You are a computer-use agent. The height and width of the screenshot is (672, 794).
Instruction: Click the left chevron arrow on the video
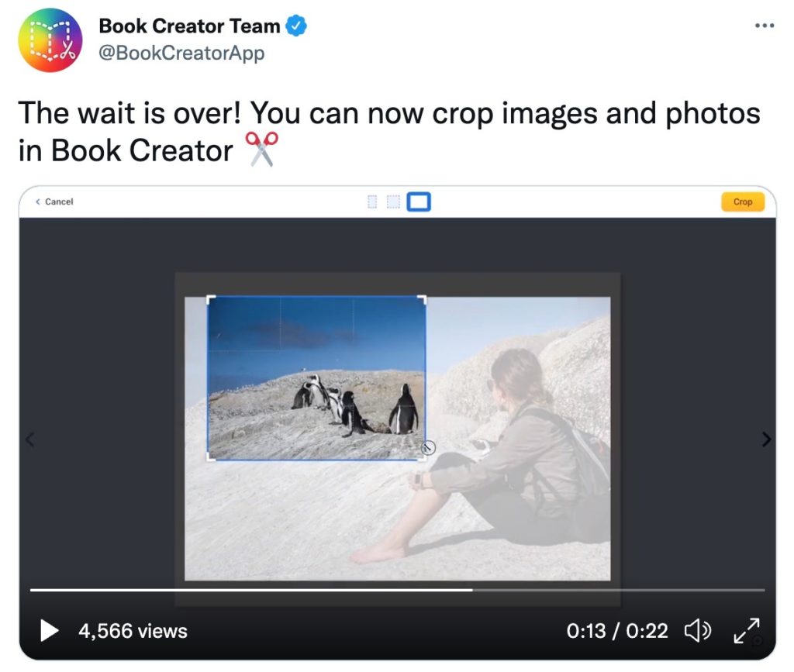[29, 439]
